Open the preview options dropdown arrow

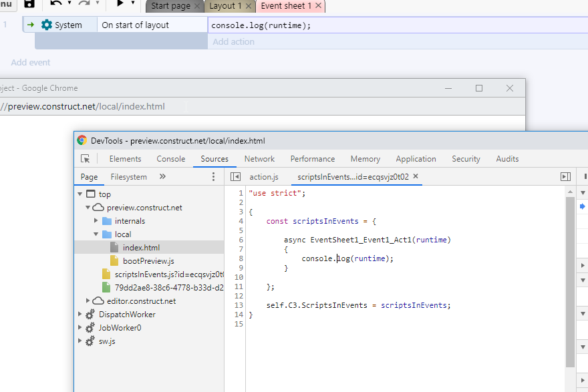click(x=133, y=3)
